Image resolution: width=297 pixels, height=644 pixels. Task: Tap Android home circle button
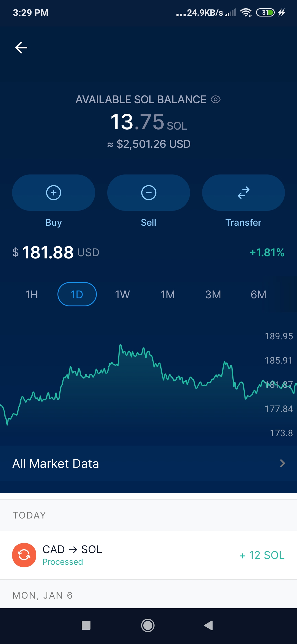(x=148, y=625)
